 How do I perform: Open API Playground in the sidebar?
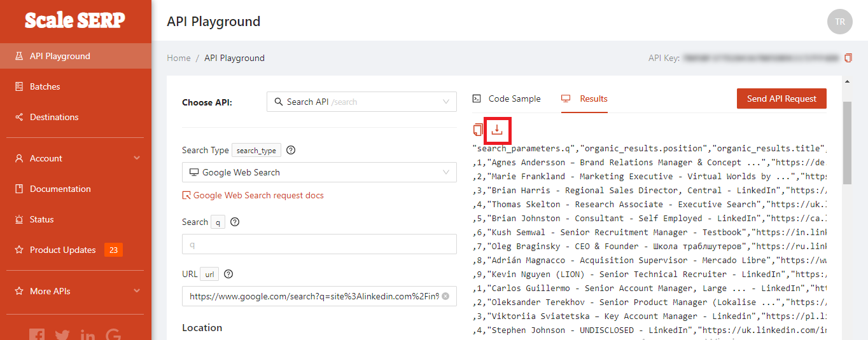(76, 56)
